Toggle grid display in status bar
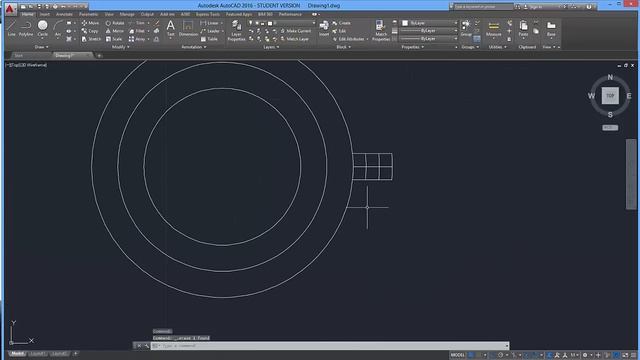The image size is (640, 360). [x=471, y=355]
